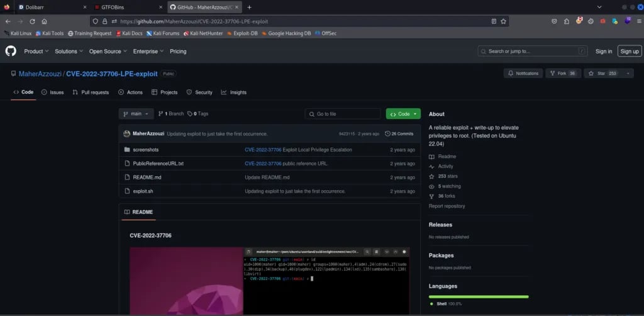
Task: Open the Insights tab
Action: coord(234,93)
